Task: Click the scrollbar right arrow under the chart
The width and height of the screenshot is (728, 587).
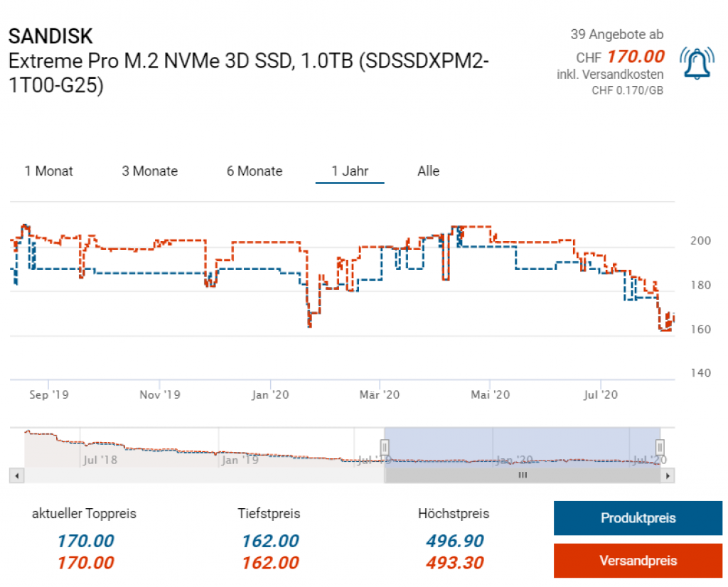Action: click(668, 475)
